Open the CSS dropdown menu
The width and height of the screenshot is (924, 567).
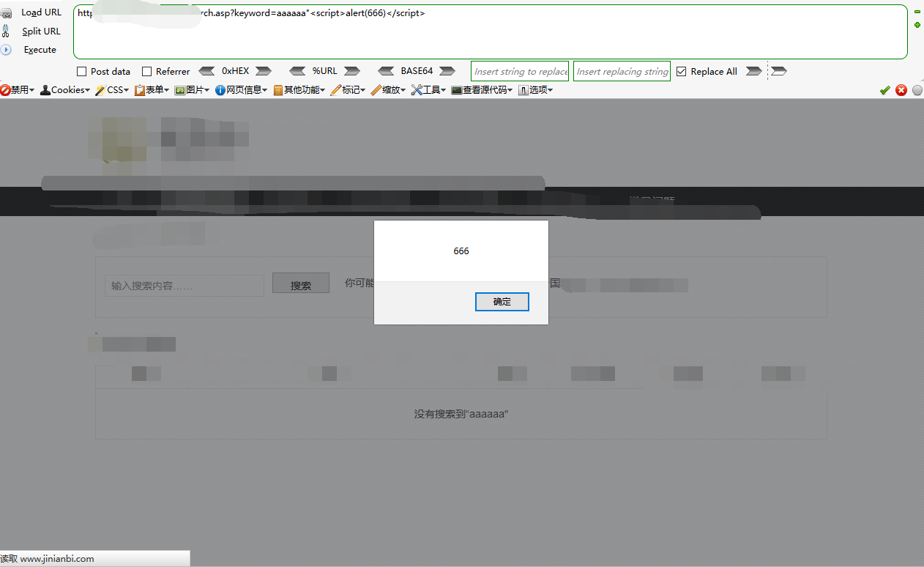point(112,90)
